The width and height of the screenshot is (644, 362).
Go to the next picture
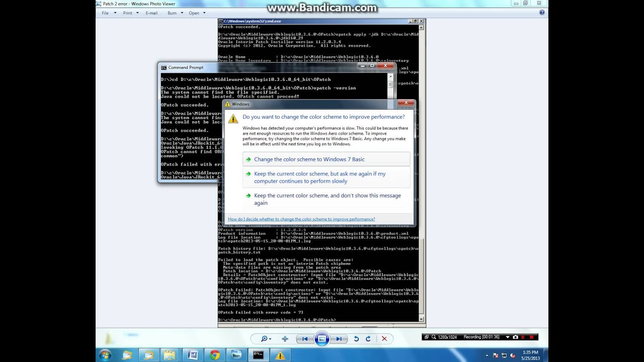[339, 339]
